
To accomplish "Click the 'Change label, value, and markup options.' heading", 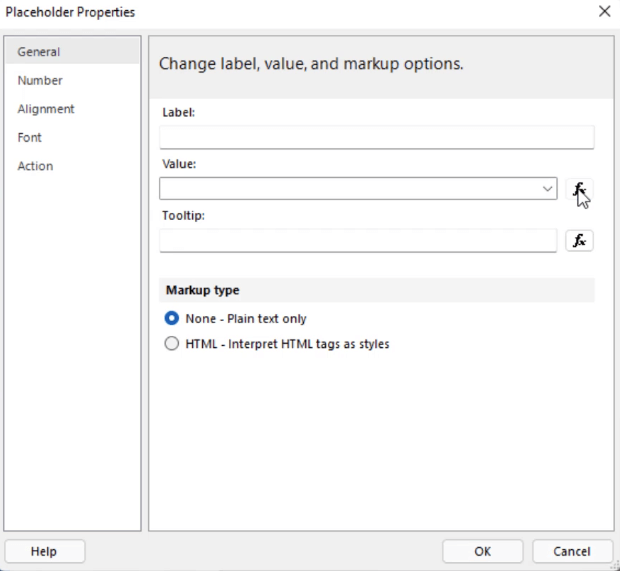I will [x=311, y=64].
